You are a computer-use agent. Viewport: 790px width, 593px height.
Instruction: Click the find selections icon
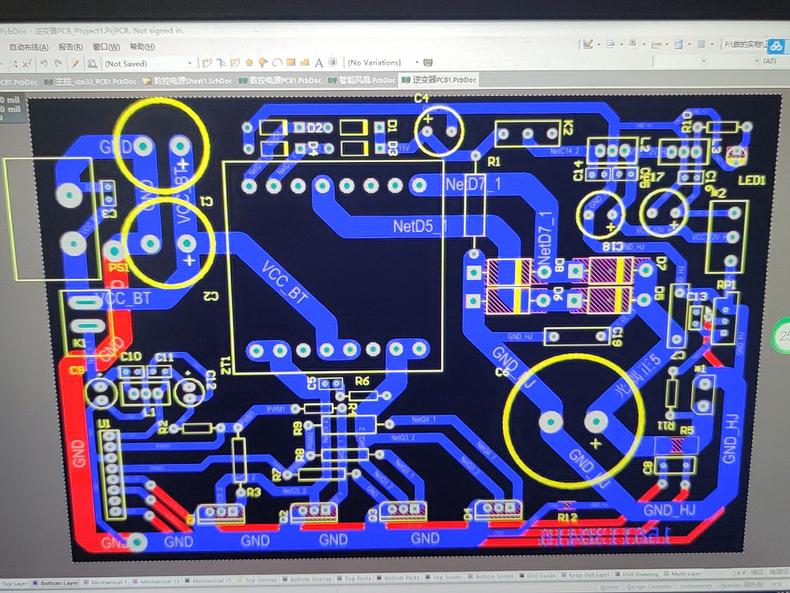[633, 44]
